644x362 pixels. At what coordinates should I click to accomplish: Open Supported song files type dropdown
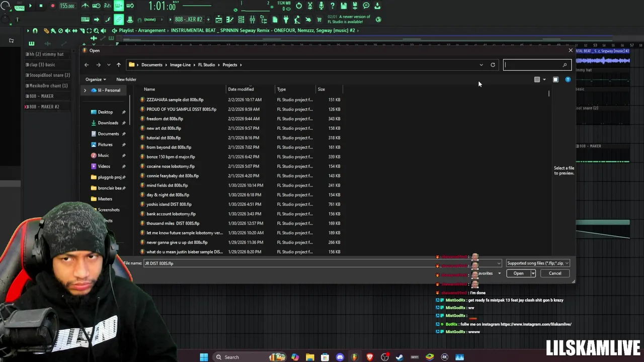537,263
